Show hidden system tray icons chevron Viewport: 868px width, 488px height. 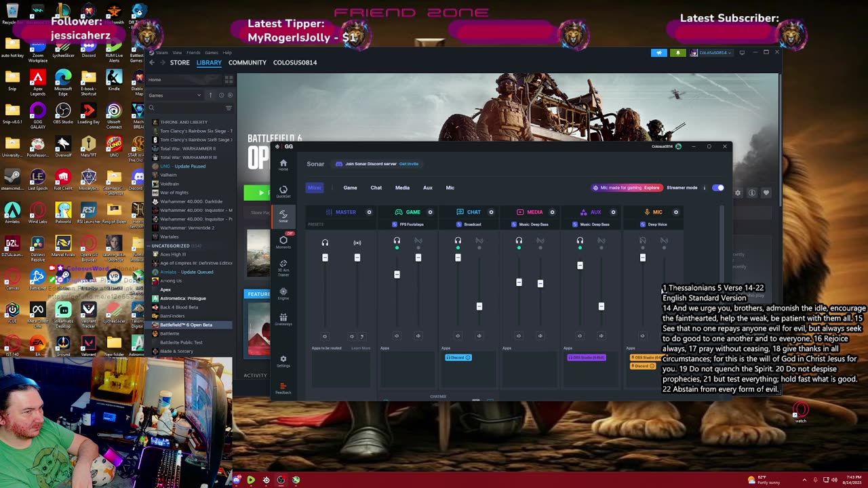coord(804,480)
